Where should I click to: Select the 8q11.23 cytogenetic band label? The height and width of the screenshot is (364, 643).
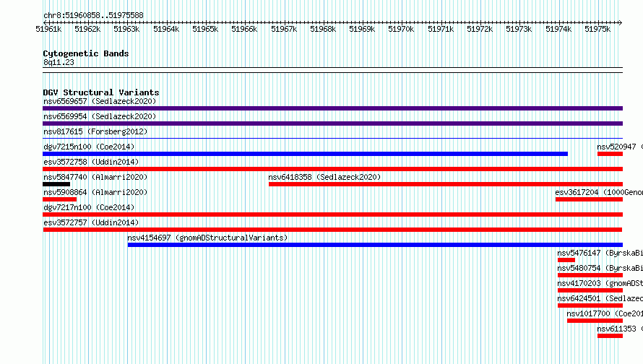pyautogui.click(x=59, y=62)
